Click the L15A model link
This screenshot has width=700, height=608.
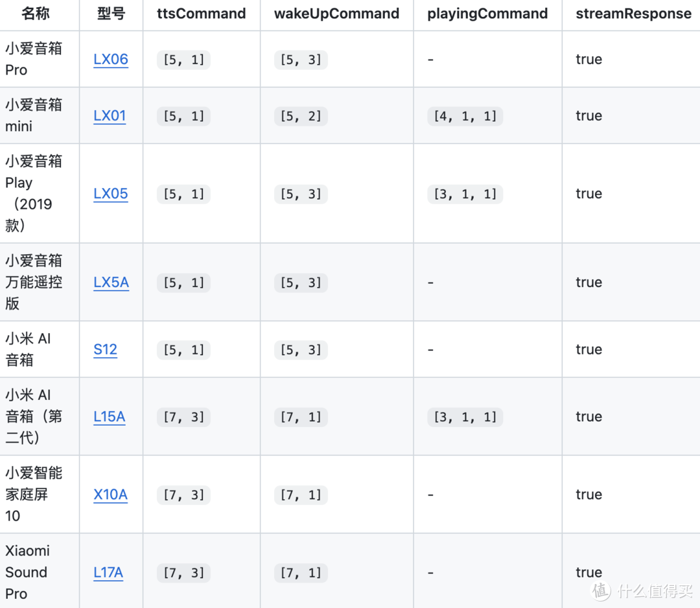pyautogui.click(x=110, y=417)
